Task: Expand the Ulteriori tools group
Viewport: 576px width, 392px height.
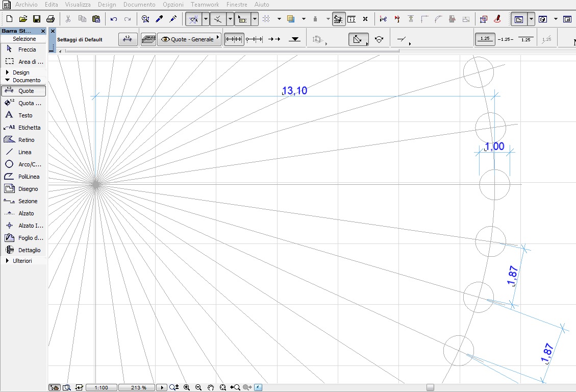Action: [x=22, y=261]
